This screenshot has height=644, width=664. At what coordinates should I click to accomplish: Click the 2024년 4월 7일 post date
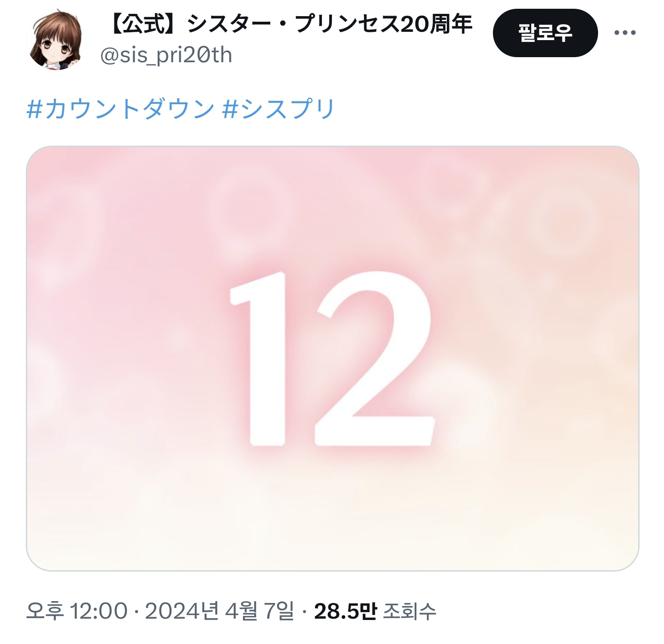tap(219, 611)
